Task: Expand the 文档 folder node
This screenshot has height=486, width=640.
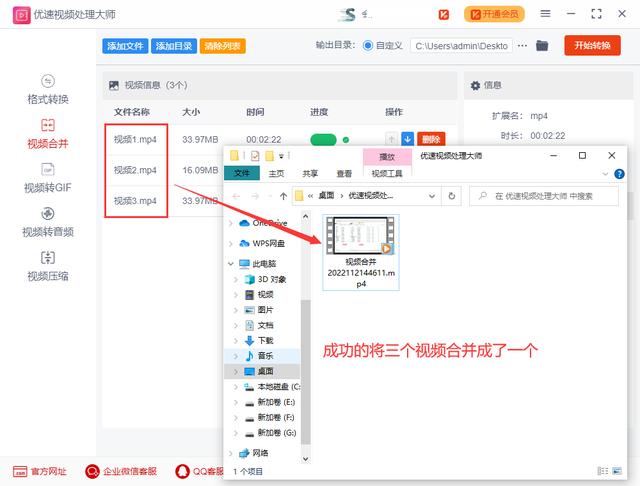Action: [x=236, y=325]
